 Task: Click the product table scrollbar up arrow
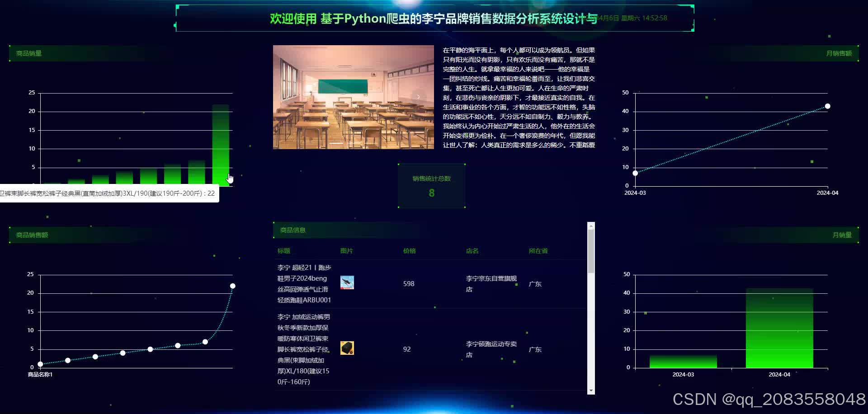pos(591,226)
